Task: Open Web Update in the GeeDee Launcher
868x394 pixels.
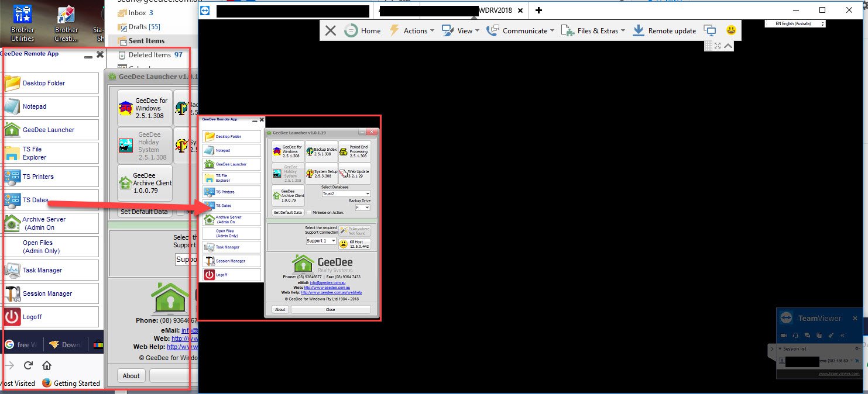Action: coord(355,174)
